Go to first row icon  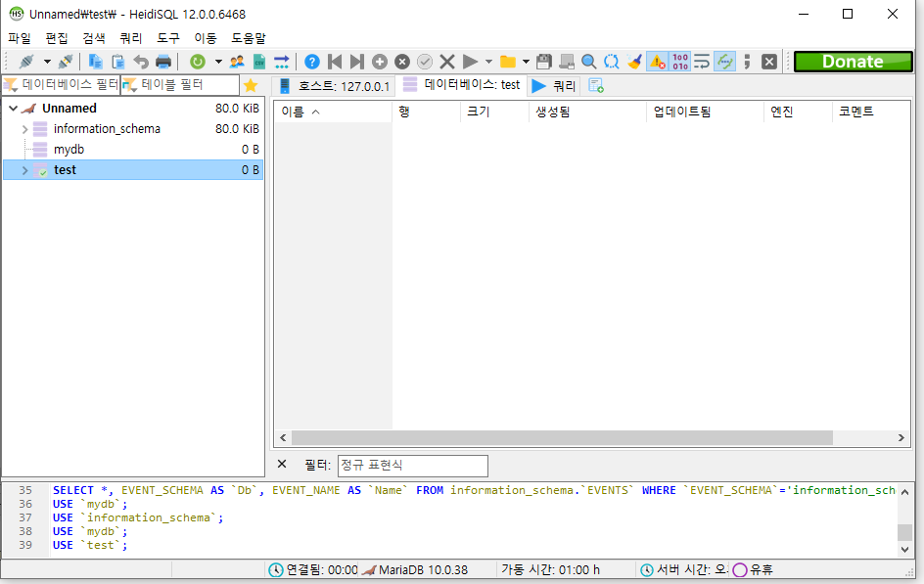point(335,62)
